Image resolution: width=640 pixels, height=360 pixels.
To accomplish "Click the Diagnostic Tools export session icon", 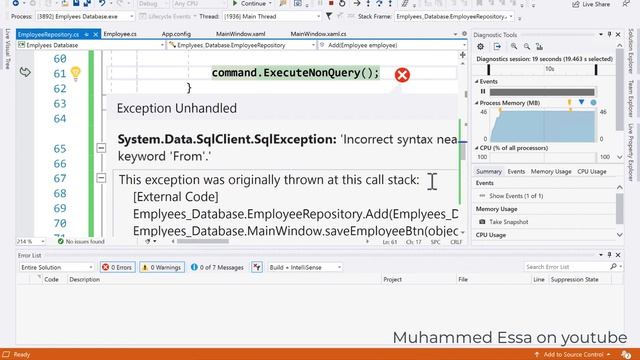I will tap(497, 47).
